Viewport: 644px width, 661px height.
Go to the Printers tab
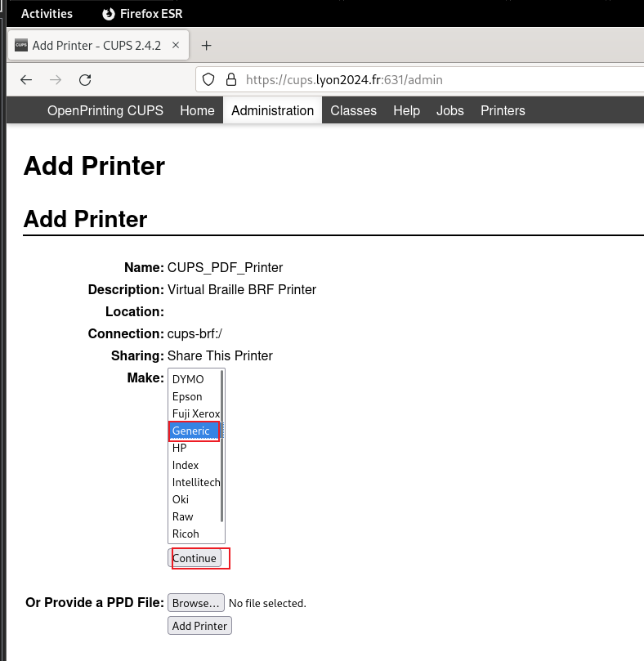[503, 110]
